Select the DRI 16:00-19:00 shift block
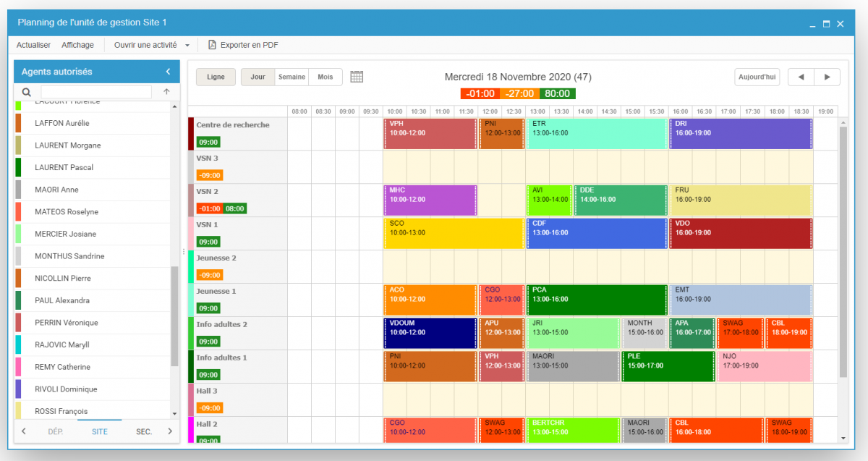The width and height of the screenshot is (868, 461). click(741, 134)
